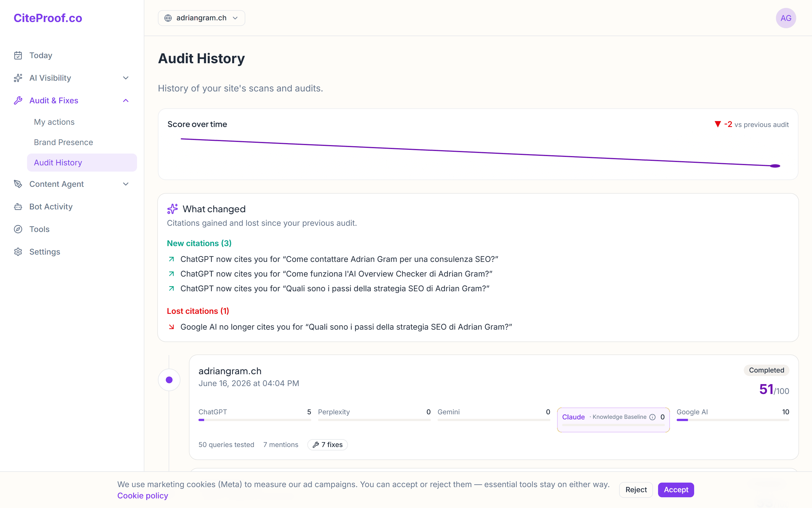Click the What changed sparkle icon
Image resolution: width=812 pixels, height=508 pixels.
click(173, 209)
